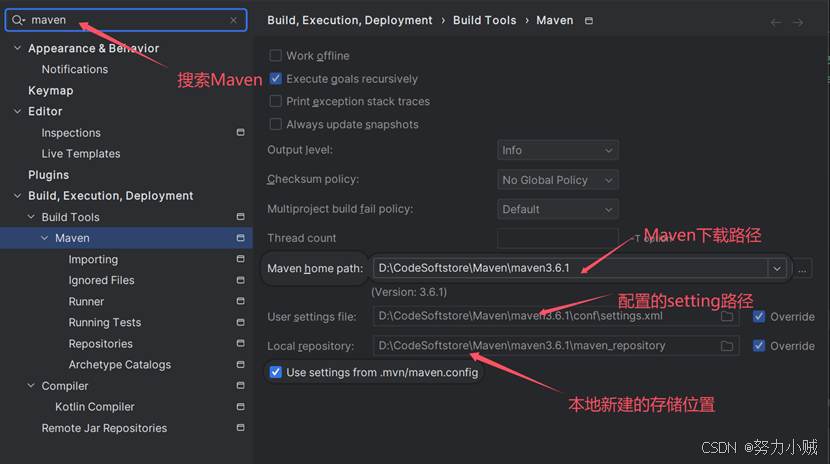This screenshot has height=464, width=830.
Task: Clear the maven search field with X icon
Action: (234, 20)
